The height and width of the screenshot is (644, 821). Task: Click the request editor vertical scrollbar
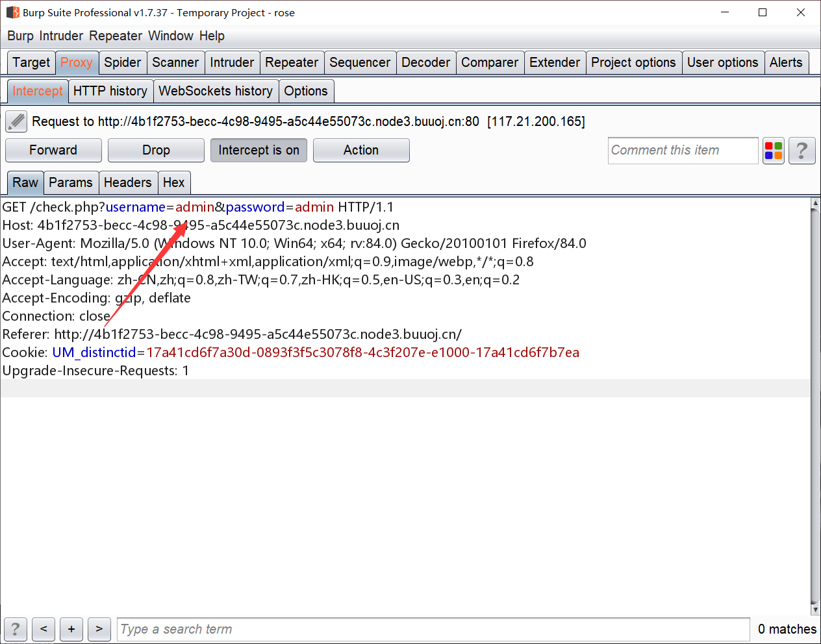816,406
